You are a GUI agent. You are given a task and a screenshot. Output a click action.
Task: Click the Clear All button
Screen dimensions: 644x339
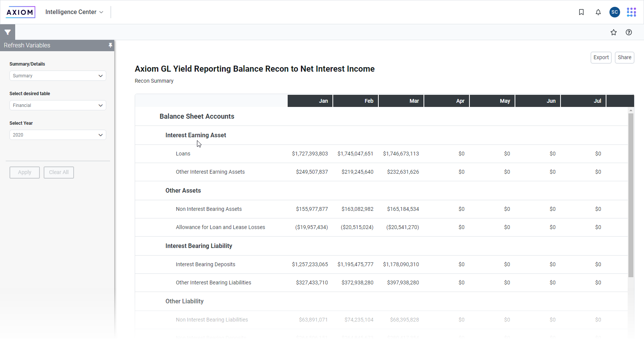pyautogui.click(x=59, y=173)
